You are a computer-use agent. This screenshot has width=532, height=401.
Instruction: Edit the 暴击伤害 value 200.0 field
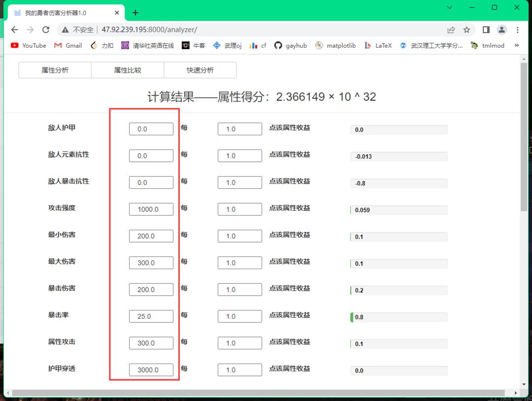(151, 289)
